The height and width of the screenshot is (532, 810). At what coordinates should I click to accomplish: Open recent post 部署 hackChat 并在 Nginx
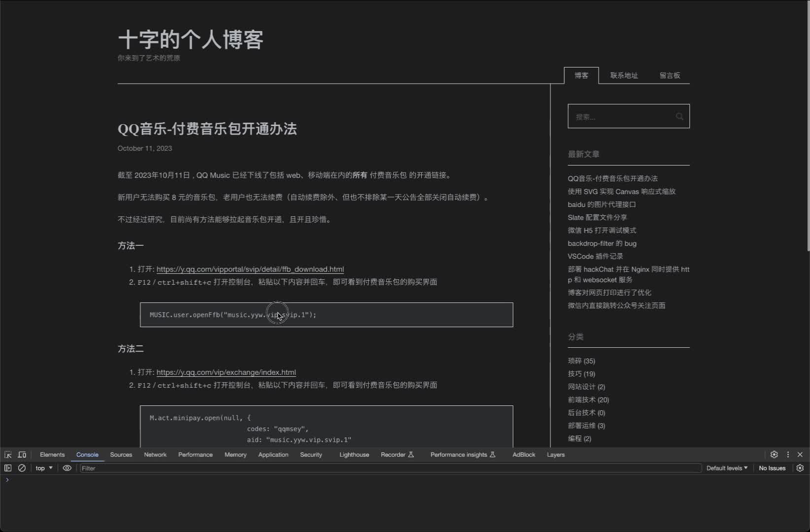click(x=628, y=274)
